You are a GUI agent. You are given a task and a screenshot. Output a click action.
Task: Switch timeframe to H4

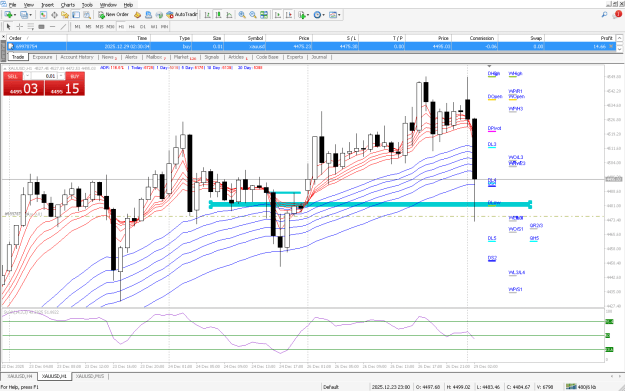tap(132, 27)
